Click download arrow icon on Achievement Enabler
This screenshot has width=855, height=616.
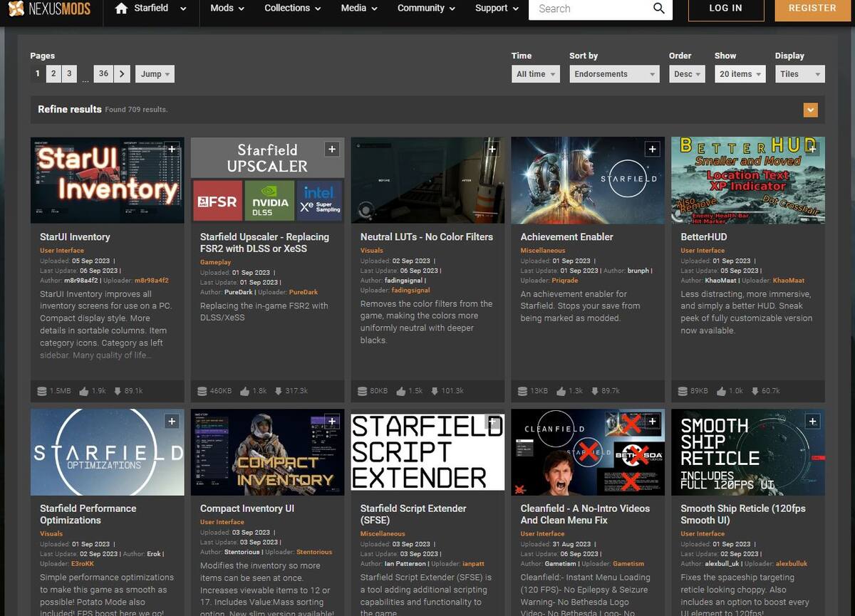point(595,391)
